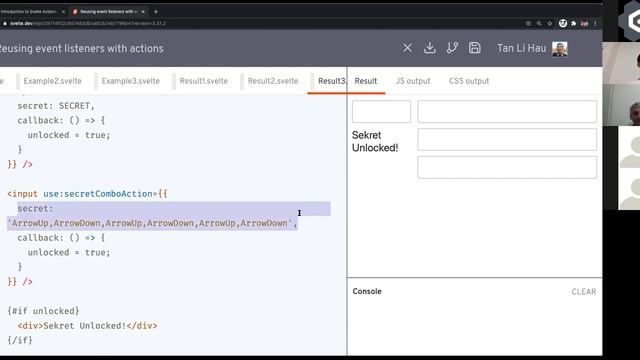Open the Result2.svelte file tab
640x360 pixels.
click(x=273, y=81)
